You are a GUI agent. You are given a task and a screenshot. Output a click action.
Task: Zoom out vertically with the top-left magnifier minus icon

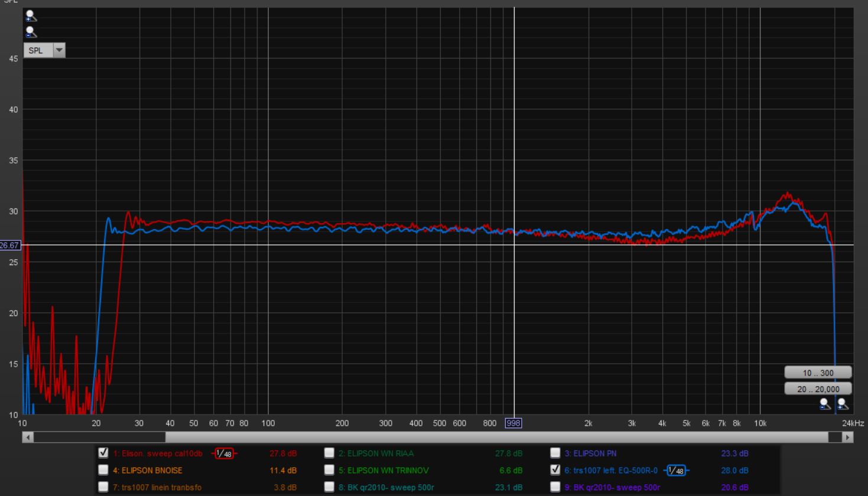pyautogui.click(x=31, y=32)
